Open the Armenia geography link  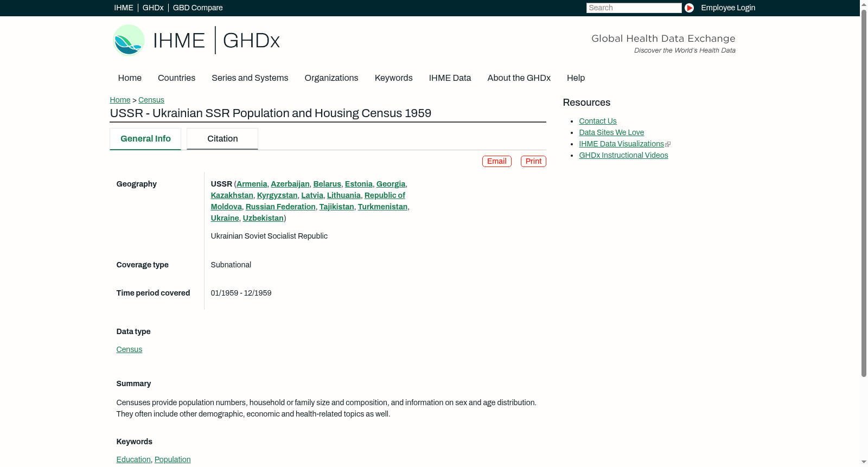252,184
